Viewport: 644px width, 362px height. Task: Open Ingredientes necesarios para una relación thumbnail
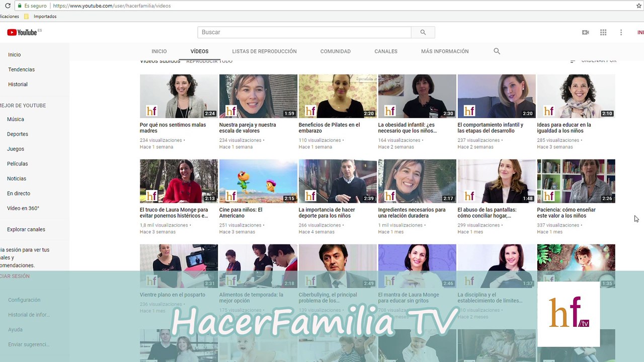[417, 181]
